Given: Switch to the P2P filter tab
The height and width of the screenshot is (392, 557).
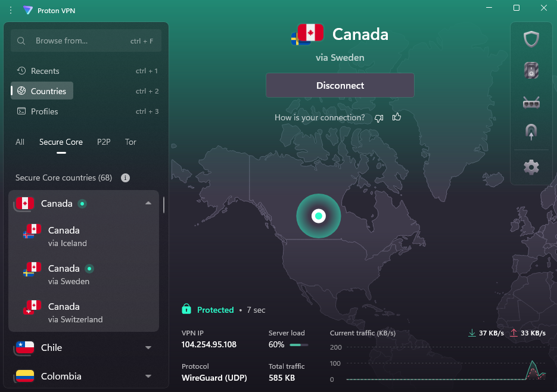Looking at the screenshot, I should point(104,142).
